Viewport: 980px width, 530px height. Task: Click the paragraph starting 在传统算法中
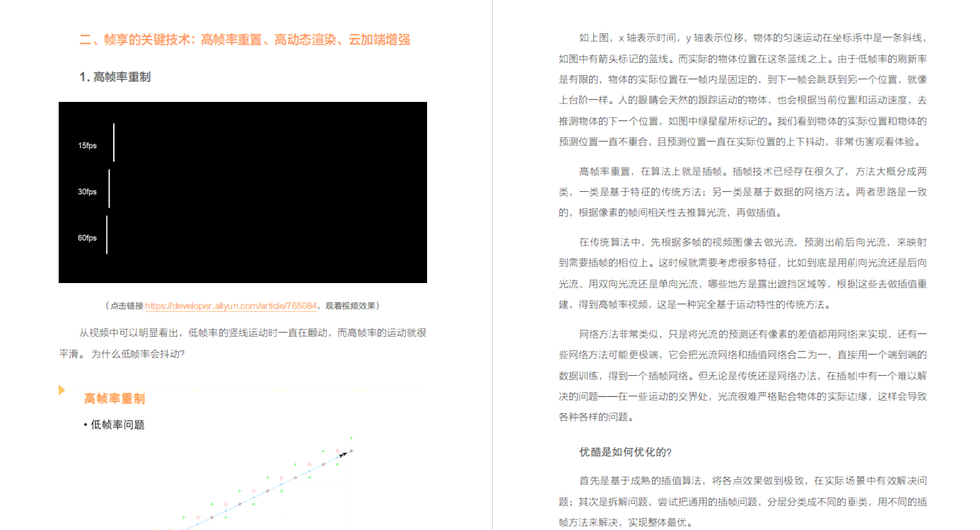click(x=742, y=273)
